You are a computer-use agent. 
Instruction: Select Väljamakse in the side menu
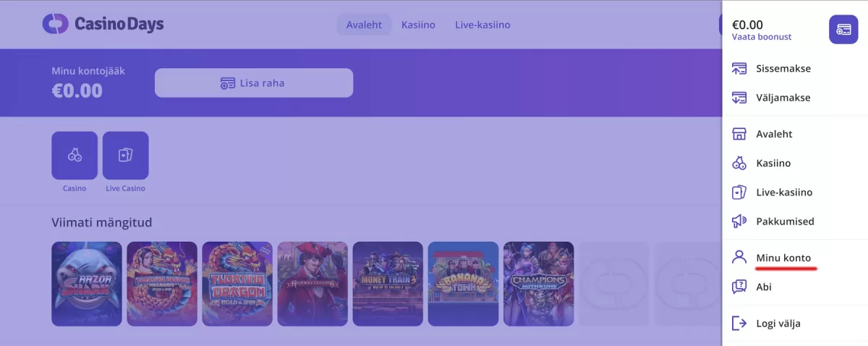[x=783, y=98]
